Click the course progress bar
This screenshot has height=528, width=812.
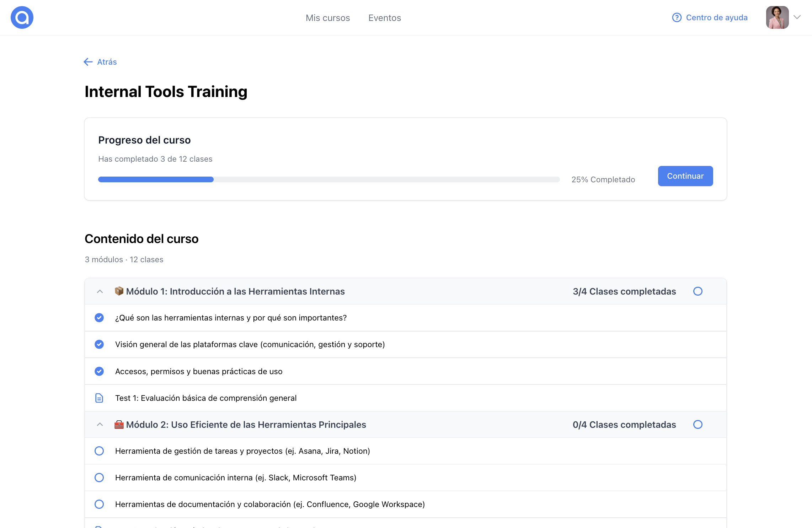(328, 179)
